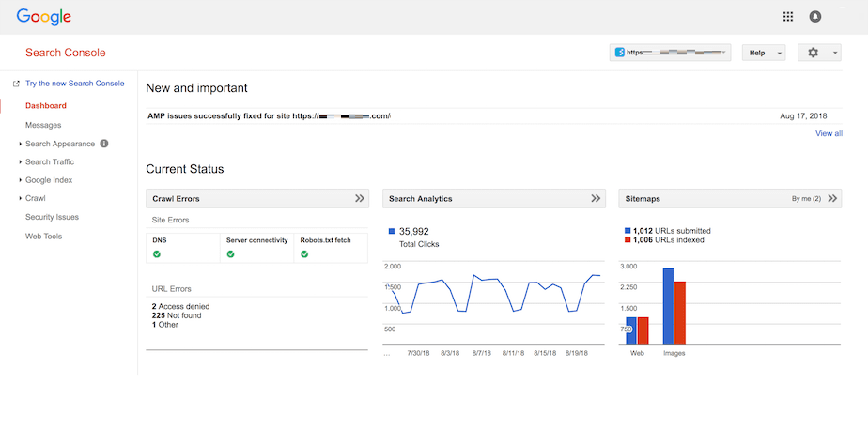Expand the Search Appearance section

tap(60, 144)
